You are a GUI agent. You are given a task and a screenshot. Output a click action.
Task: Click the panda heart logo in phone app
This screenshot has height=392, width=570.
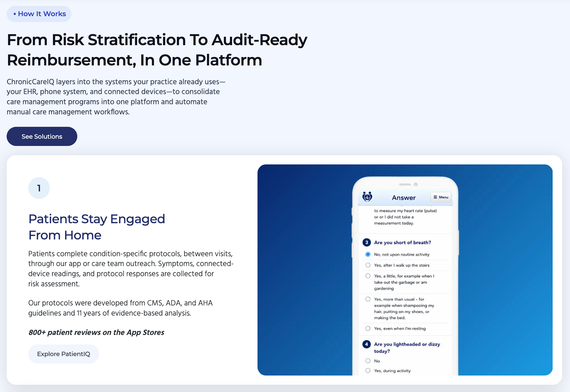coord(367,197)
